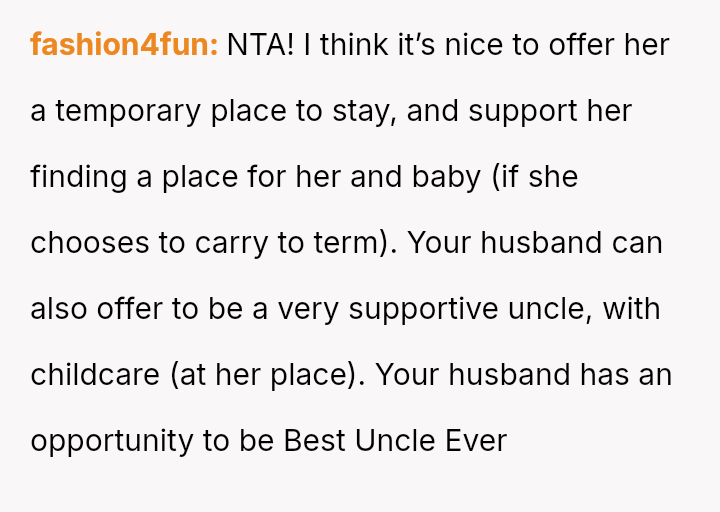The image size is (720, 512).
Task: Click the word "NTA!" in the comment
Action: [x=260, y=45]
